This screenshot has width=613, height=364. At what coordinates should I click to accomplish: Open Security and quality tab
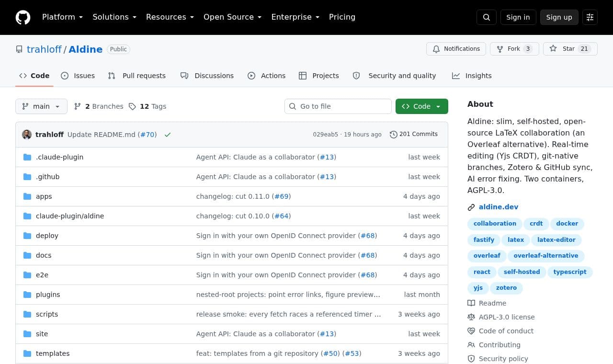click(395, 76)
